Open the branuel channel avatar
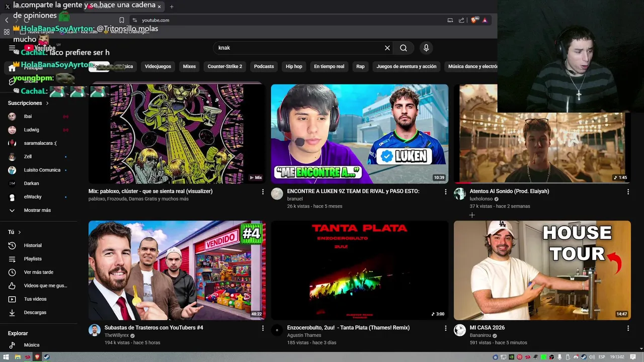The image size is (644, 362). (x=277, y=194)
